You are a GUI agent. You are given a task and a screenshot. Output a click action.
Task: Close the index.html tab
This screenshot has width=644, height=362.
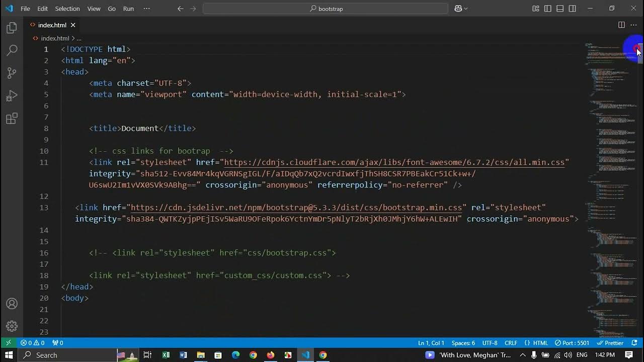click(x=73, y=25)
